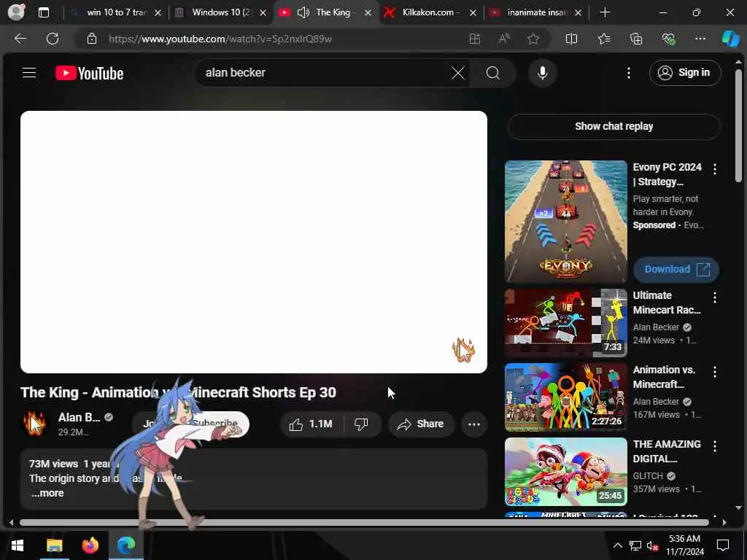Click inside the video player area
The image size is (747, 560).
253,242
